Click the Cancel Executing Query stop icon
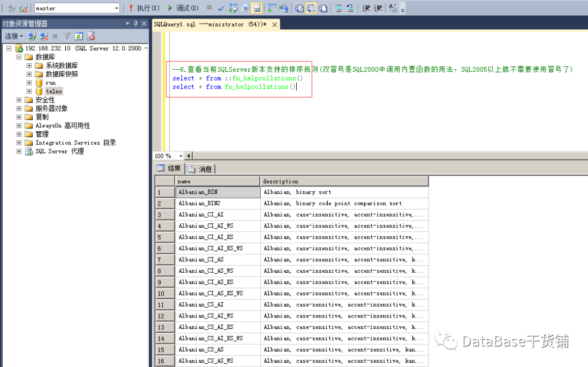This screenshot has height=367, width=588. click(x=209, y=8)
